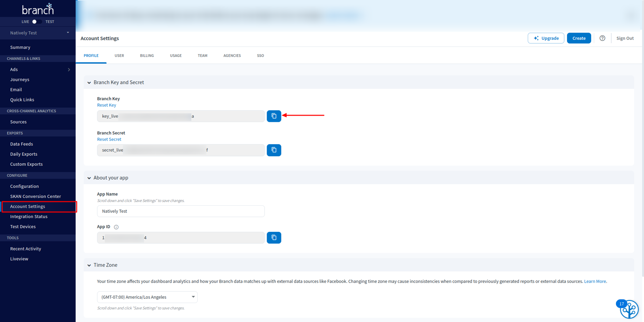
Task: Copy the App ID value
Action: (x=274, y=238)
